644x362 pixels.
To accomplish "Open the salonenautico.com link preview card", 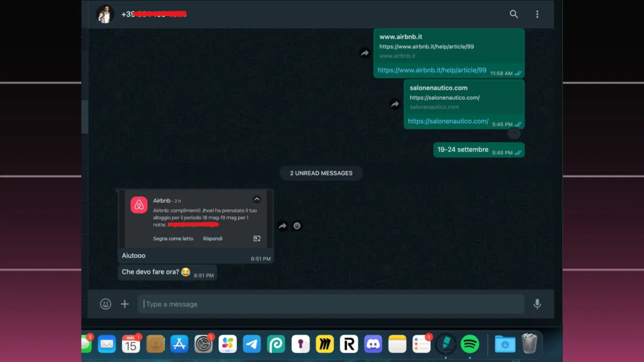I will tap(464, 97).
